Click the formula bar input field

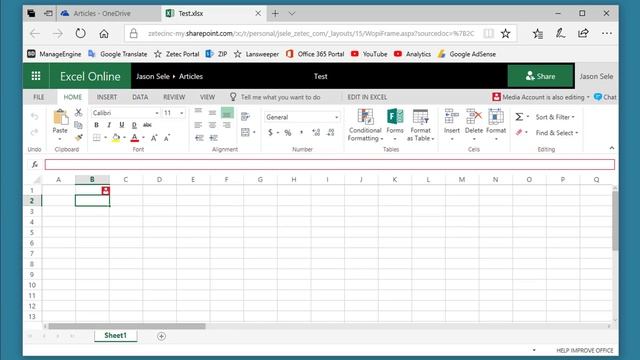point(329,164)
